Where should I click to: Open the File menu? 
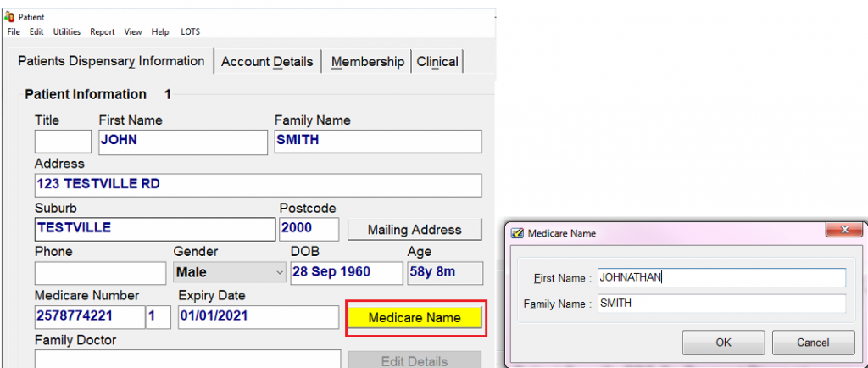point(14,31)
